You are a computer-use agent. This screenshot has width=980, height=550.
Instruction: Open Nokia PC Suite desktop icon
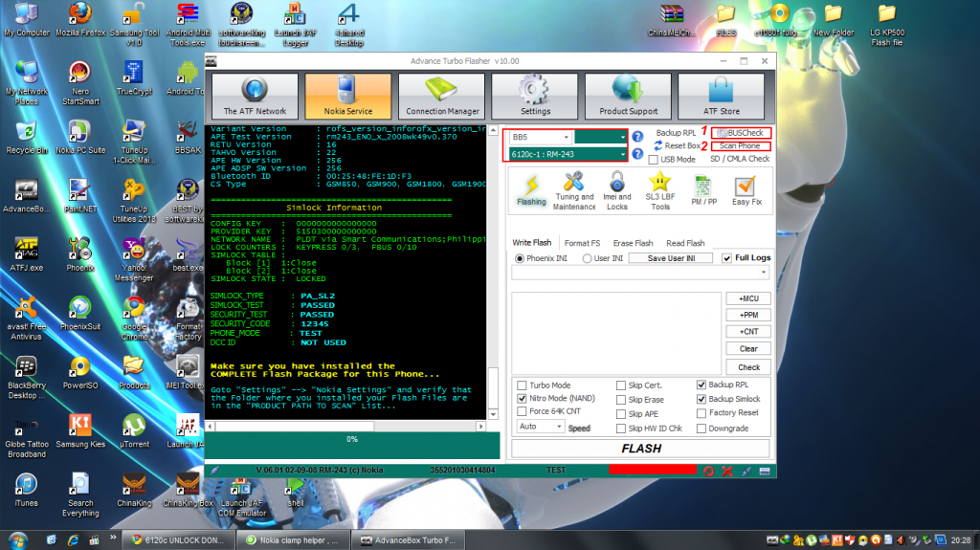pos(80,137)
